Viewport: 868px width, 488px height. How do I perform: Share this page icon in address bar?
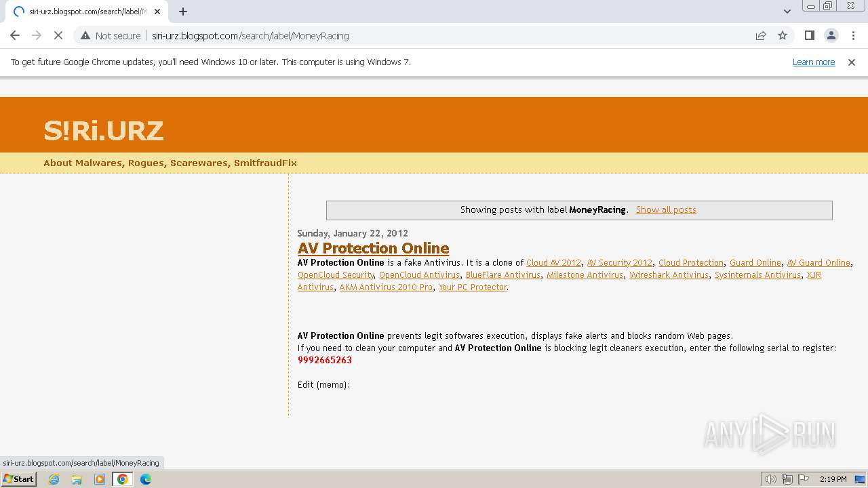[761, 35]
